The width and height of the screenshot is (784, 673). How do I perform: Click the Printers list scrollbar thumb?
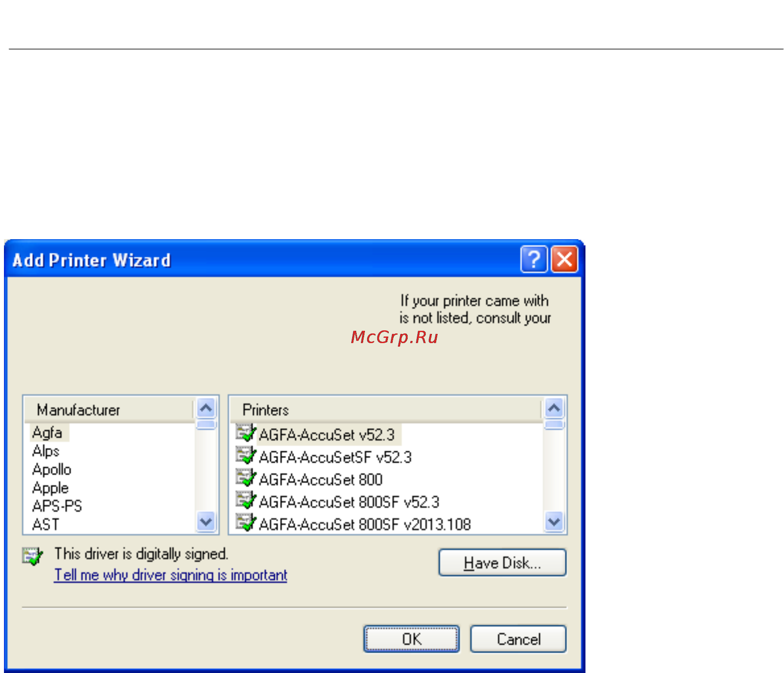click(554, 425)
